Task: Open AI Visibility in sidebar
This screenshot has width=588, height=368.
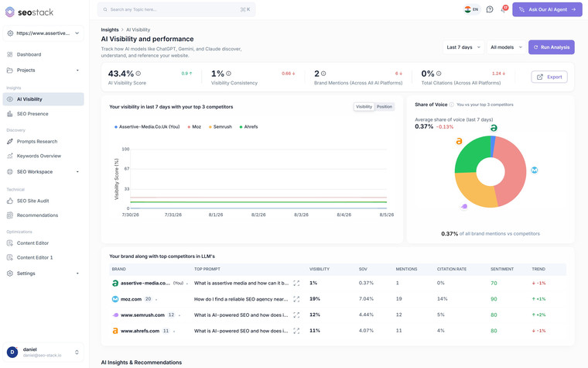Action: (43, 99)
